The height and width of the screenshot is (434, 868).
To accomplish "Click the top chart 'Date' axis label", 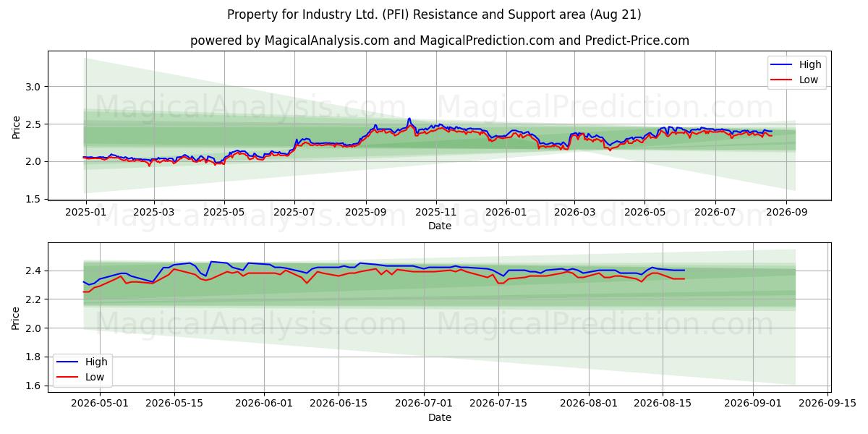I will click(439, 226).
